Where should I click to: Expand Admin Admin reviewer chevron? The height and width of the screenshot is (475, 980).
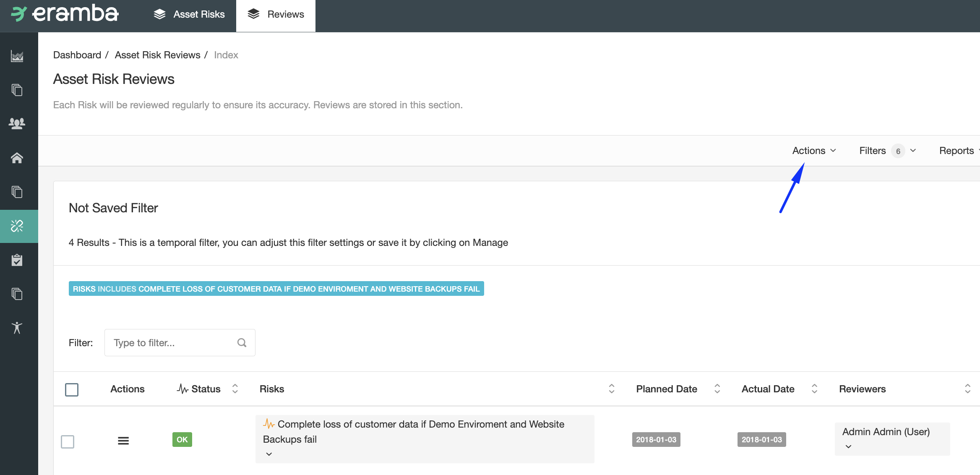point(848,446)
